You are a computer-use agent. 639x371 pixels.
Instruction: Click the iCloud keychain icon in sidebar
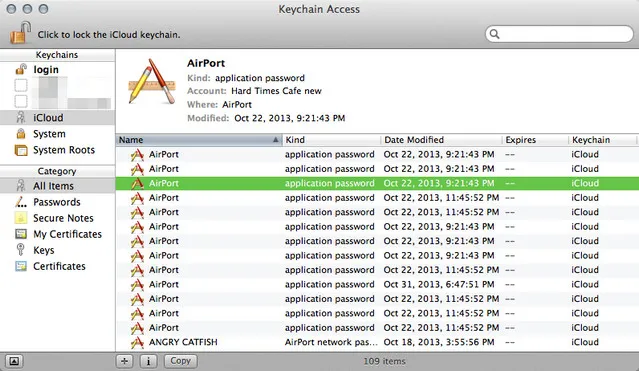pos(20,118)
